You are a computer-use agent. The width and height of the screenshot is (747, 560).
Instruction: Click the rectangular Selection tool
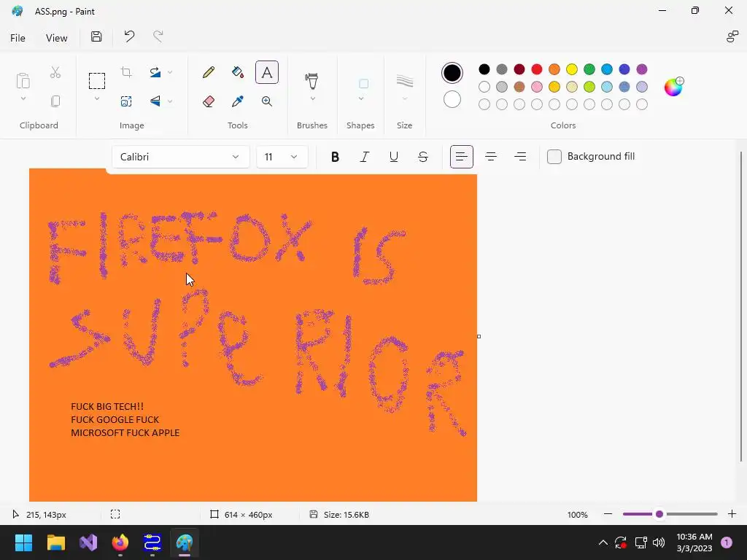[x=97, y=81]
